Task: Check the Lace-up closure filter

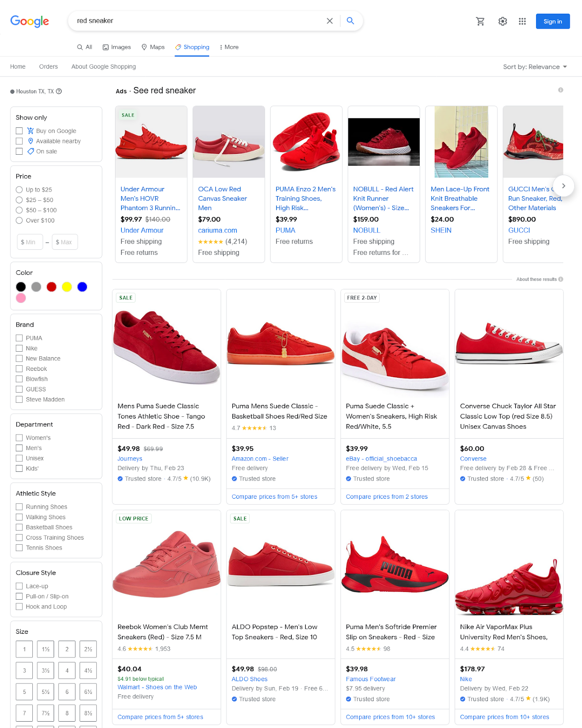Action: click(19, 586)
